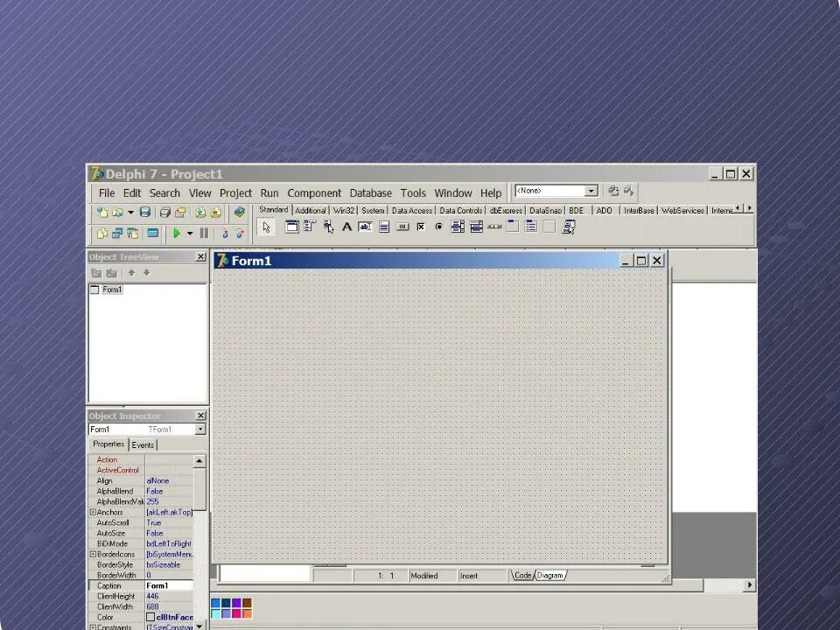Click the New Form toolbar icon

tap(152, 233)
